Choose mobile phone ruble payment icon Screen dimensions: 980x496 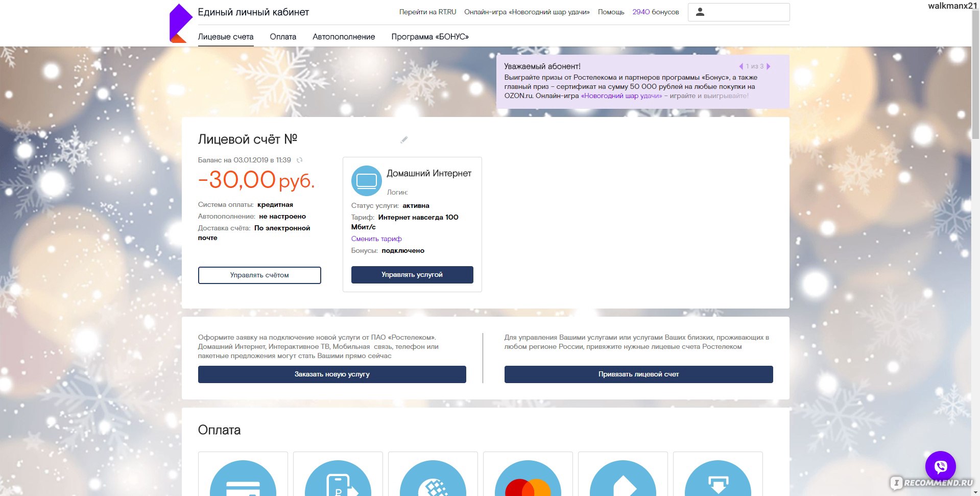(338, 478)
